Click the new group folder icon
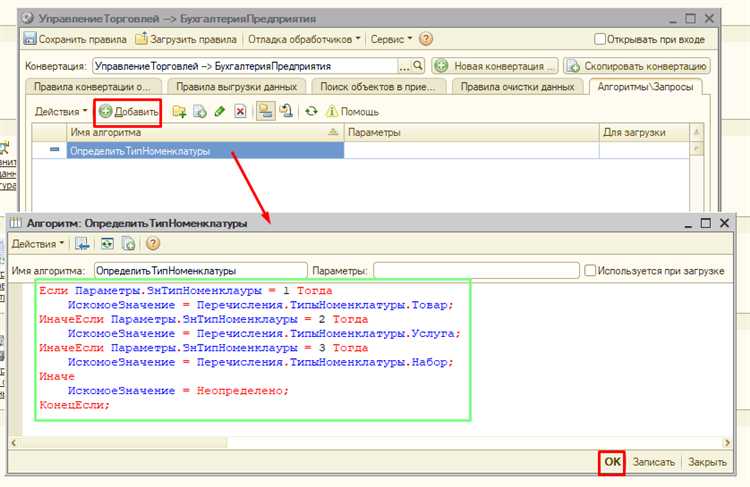Viewport: 750px width, 487px height. [179, 112]
